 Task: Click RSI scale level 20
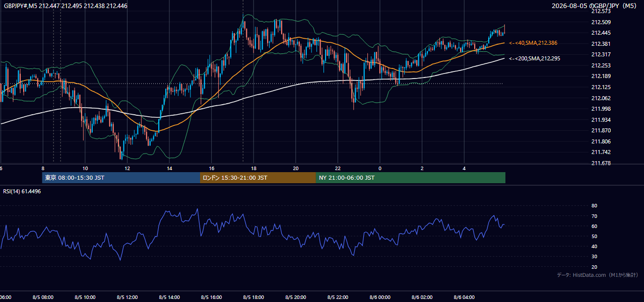[x=594, y=267]
